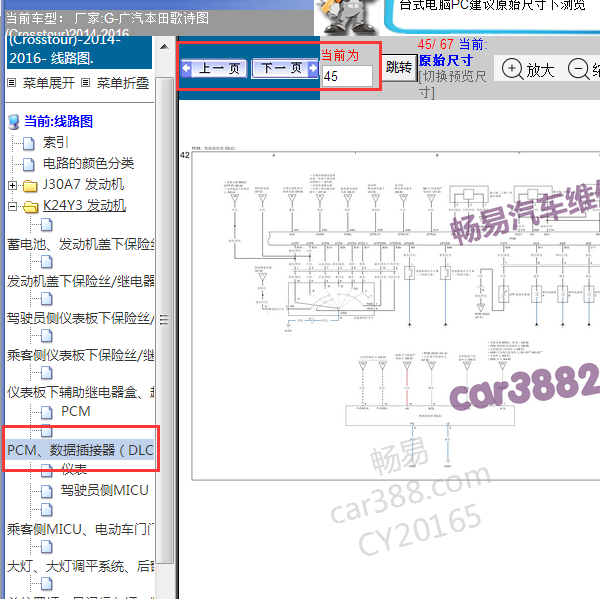Image resolution: width=600 pixels, height=599 pixels.
Task: Open 电路的颜色分类 page
Action: pyautogui.click(x=88, y=163)
